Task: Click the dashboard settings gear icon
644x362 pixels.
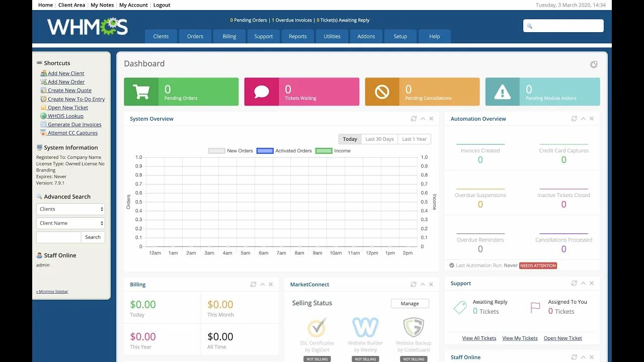Action: click(594, 64)
